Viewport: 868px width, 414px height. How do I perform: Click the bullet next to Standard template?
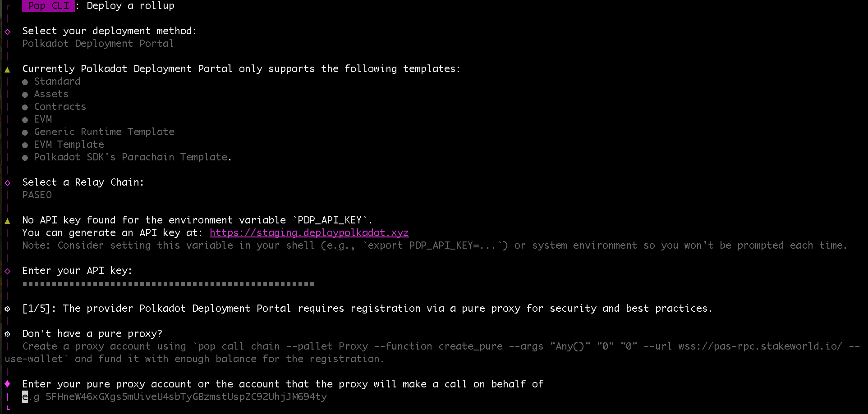click(25, 82)
